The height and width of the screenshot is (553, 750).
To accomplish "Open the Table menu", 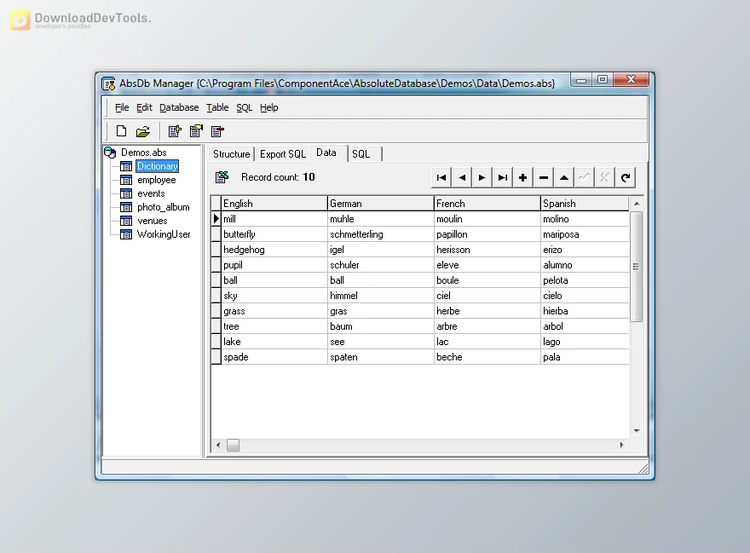I will (x=217, y=108).
